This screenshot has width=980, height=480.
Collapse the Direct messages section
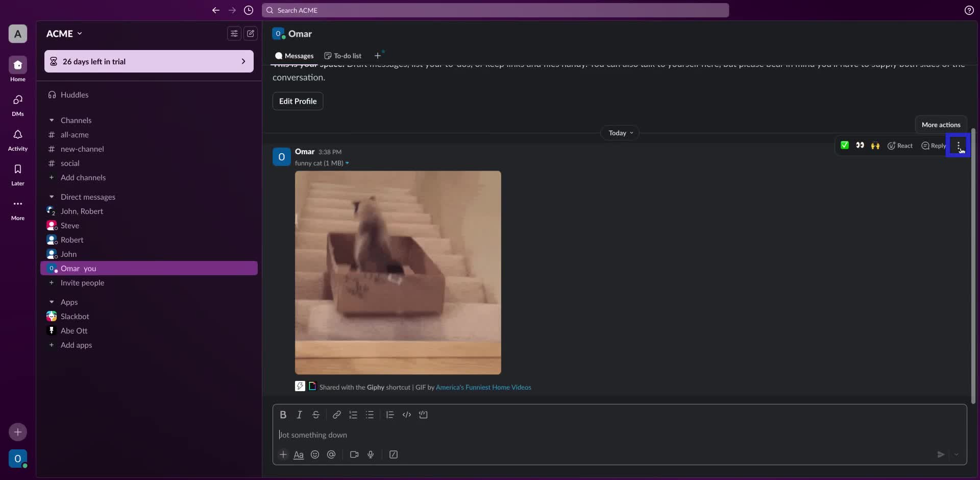[x=52, y=197]
